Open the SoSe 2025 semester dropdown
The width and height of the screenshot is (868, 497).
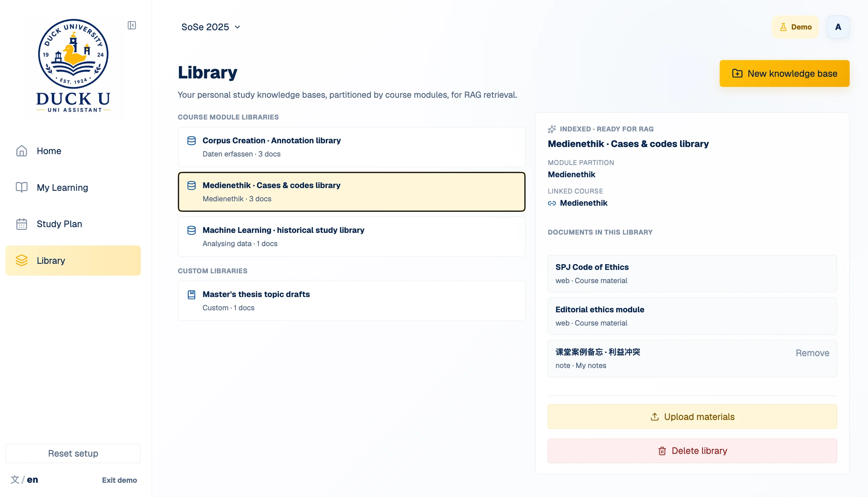pyautogui.click(x=210, y=27)
